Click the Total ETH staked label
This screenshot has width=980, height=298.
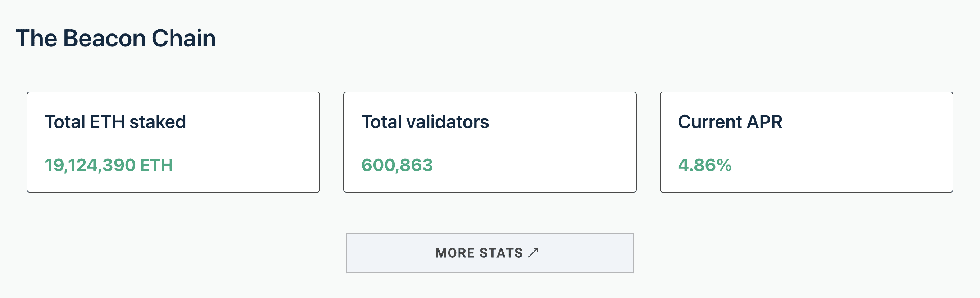[x=115, y=122]
